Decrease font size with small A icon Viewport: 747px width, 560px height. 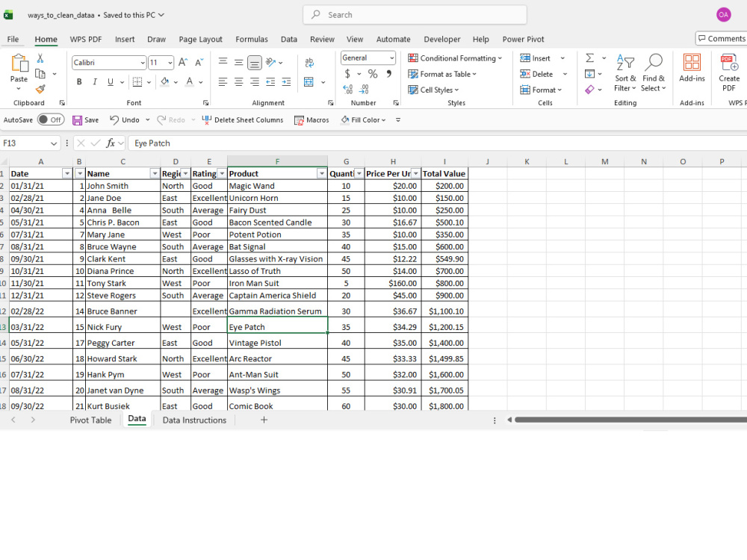pos(199,63)
